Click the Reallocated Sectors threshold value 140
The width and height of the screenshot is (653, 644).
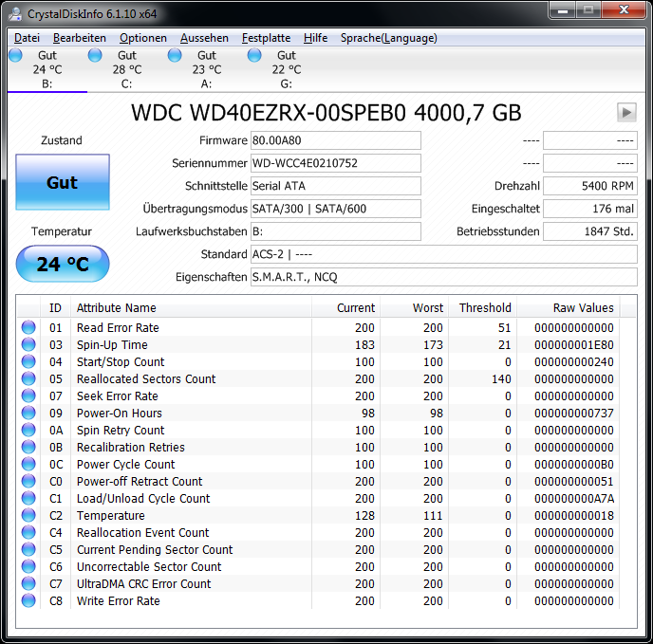click(x=501, y=378)
